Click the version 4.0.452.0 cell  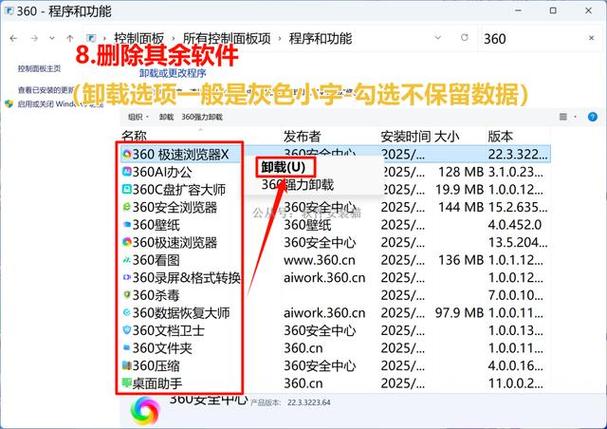click(515, 225)
